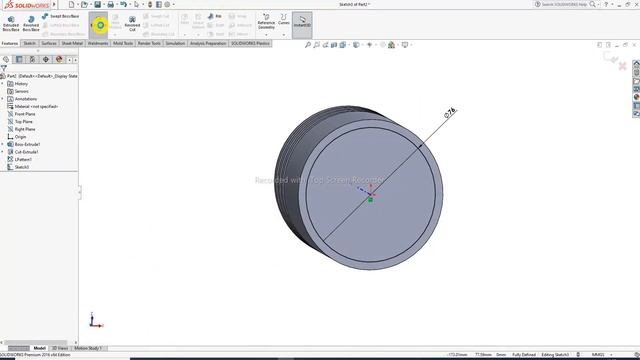
Task: Switch to the Weldments tab
Action: pyautogui.click(x=98, y=43)
